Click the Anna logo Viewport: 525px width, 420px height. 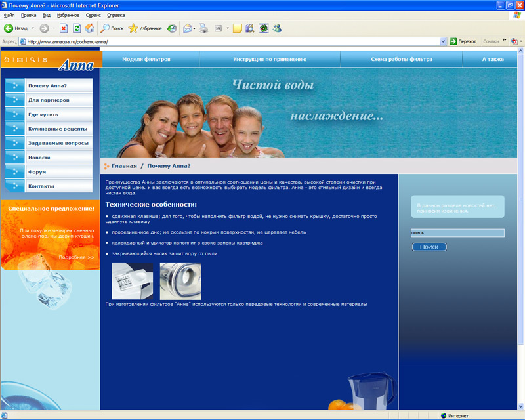click(76, 65)
